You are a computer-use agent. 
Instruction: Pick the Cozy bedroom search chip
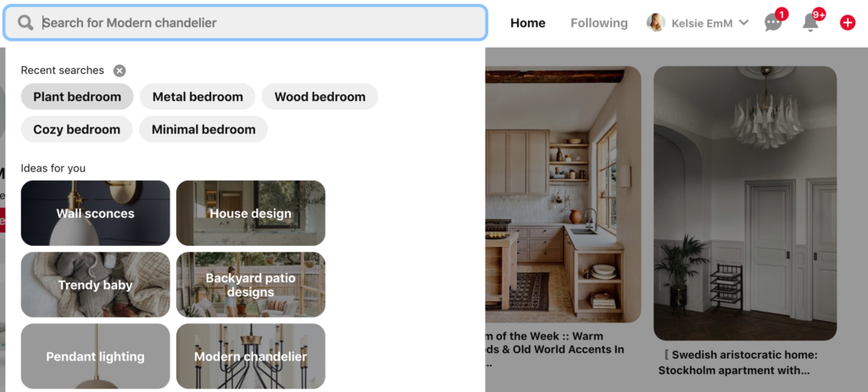[77, 129]
